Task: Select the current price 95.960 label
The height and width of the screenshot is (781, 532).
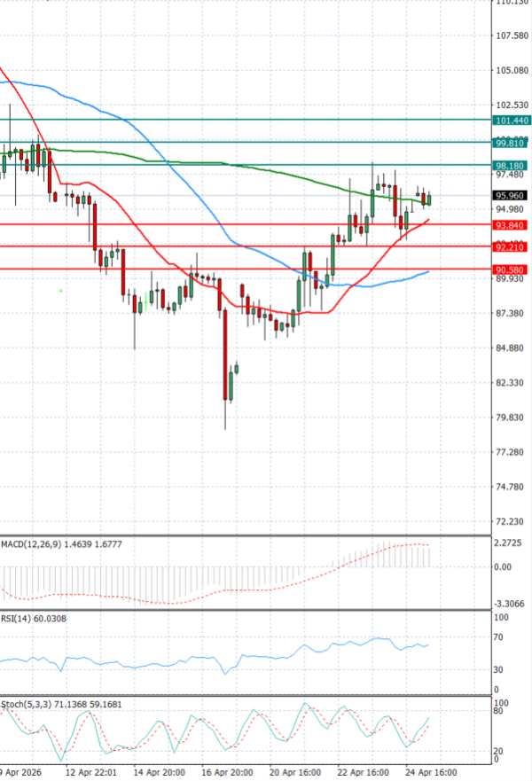Action: [512, 196]
